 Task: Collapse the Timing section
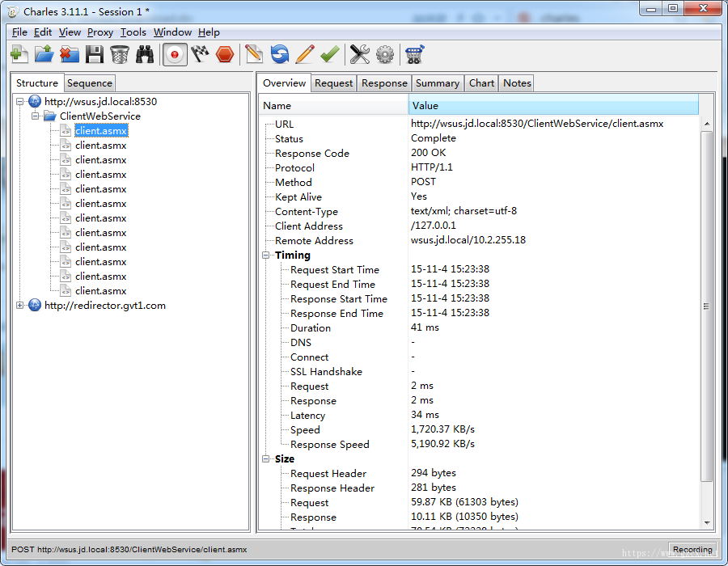(266, 256)
